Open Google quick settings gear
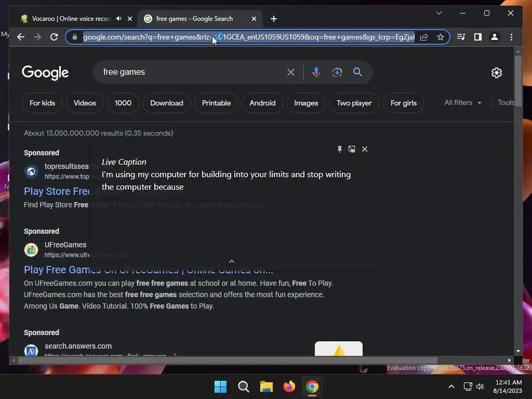Viewport: 532px width, 399px height. tap(496, 72)
